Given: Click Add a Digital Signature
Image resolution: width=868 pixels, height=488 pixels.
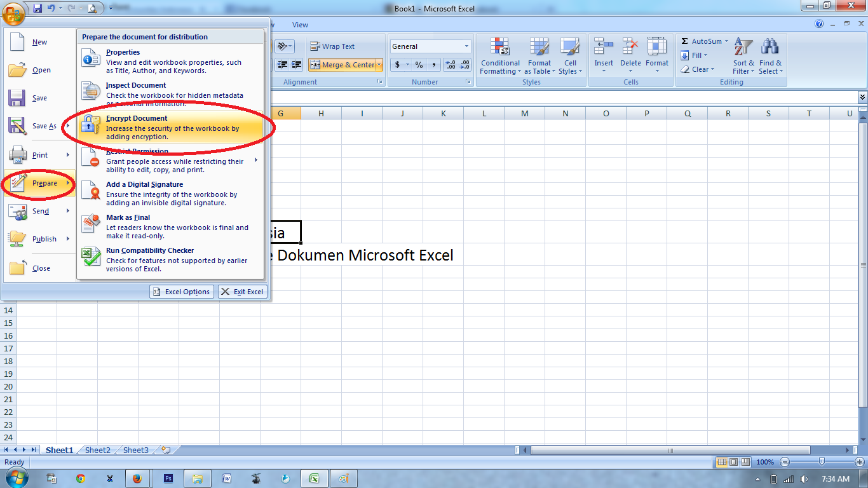Looking at the screenshot, I should 170,193.
